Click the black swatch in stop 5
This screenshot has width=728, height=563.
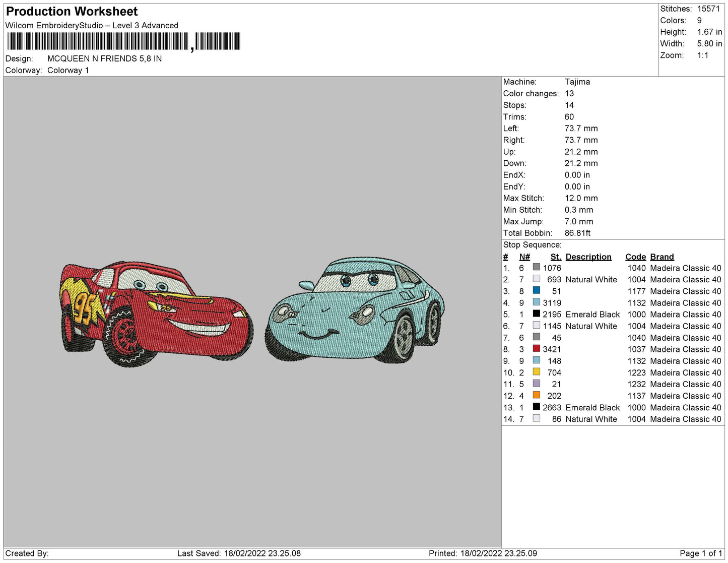(x=536, y=314)
